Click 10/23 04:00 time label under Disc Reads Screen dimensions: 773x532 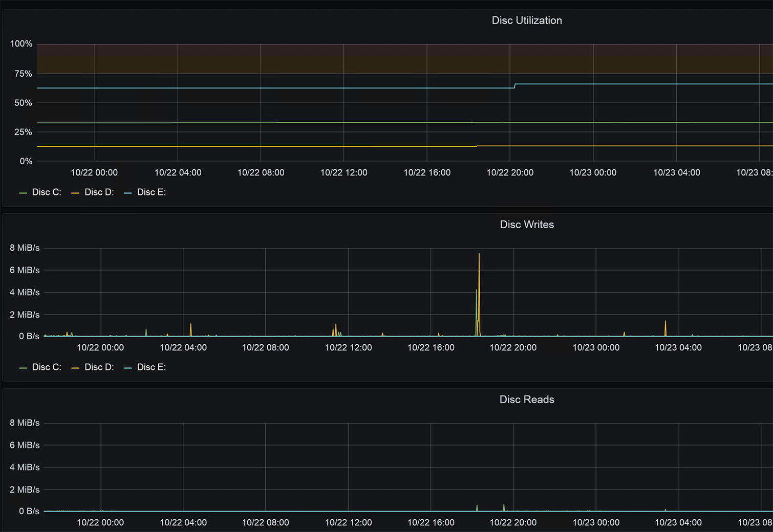pyautogui.click(x=678, y=523)
